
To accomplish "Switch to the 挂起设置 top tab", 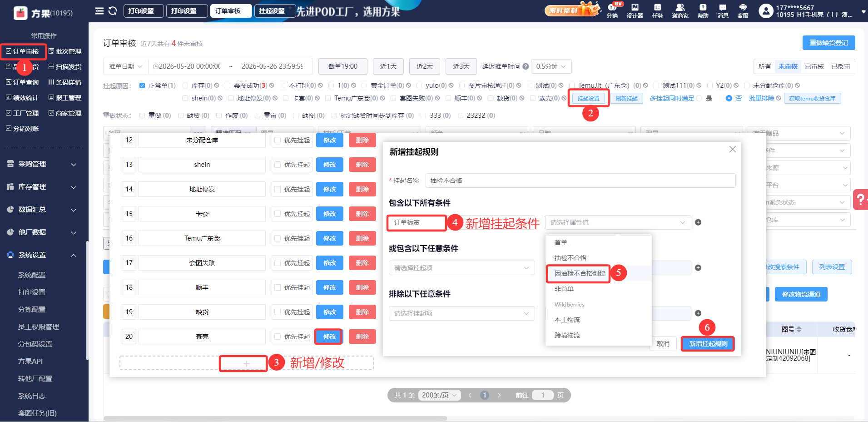I will 275,11.
